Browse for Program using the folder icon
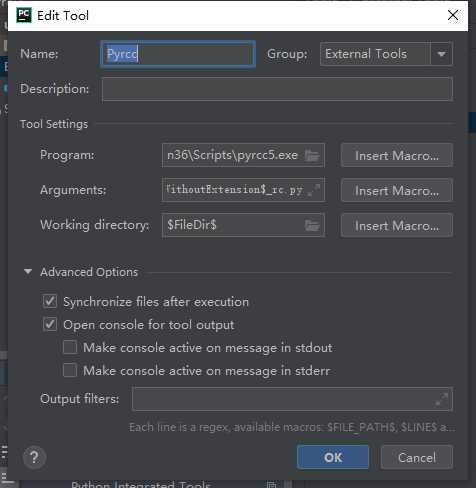The height and width of the screenshot is (488, 476). click(312, 155)
